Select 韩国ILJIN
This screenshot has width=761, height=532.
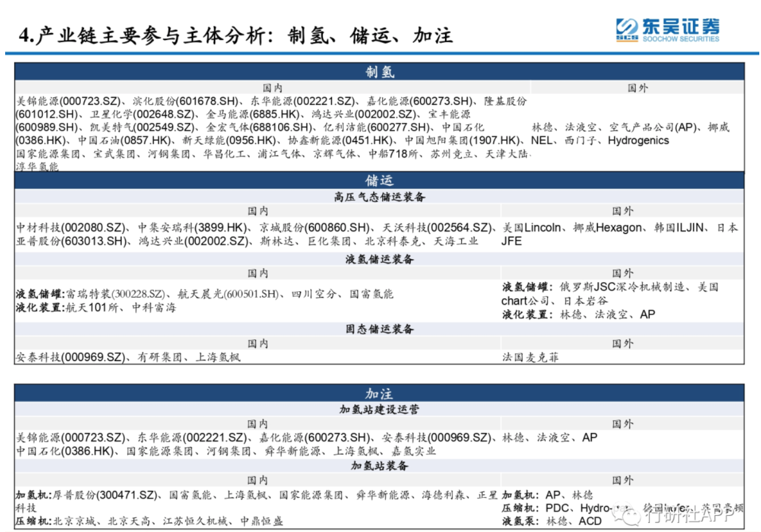click(679, 228)
